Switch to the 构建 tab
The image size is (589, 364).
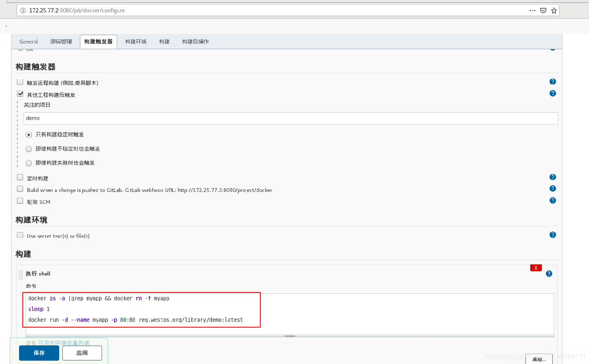(164, 42)
